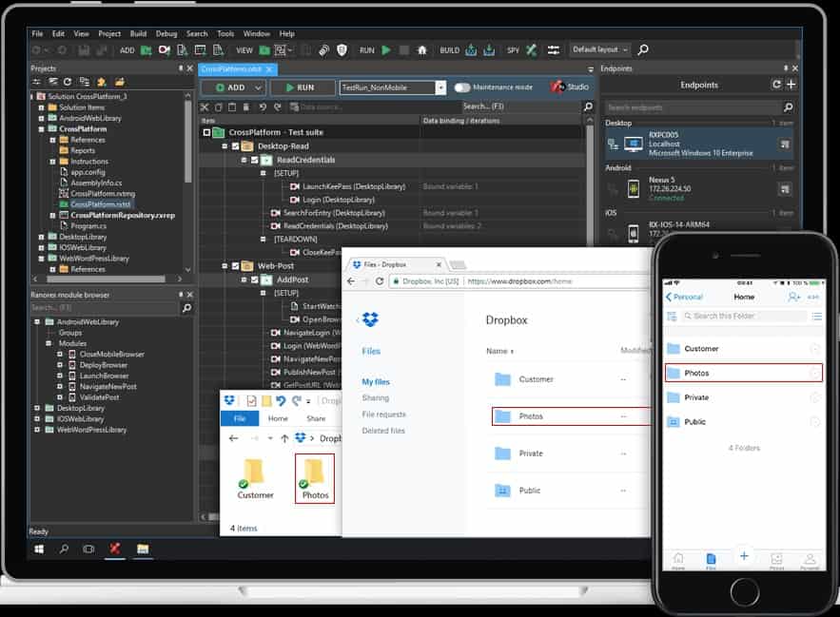Open Default layout dropdown
Screen dimensions: 840x617
[599, 49]
